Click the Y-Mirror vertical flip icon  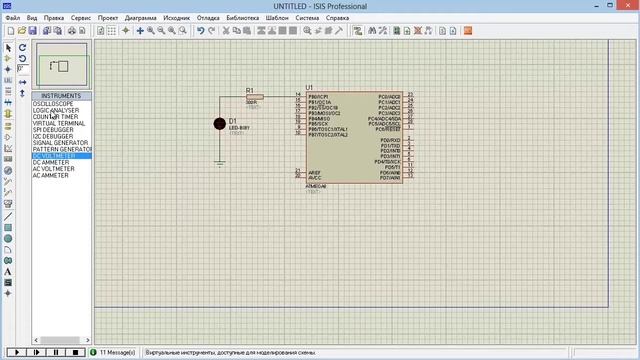pos(22,93)
